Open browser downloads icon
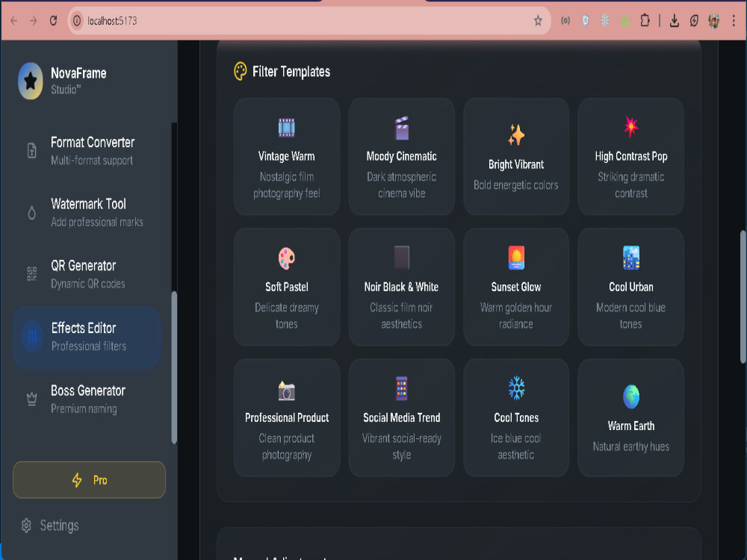The width and height of the screenshot is (747, 560). coord(674,20)
